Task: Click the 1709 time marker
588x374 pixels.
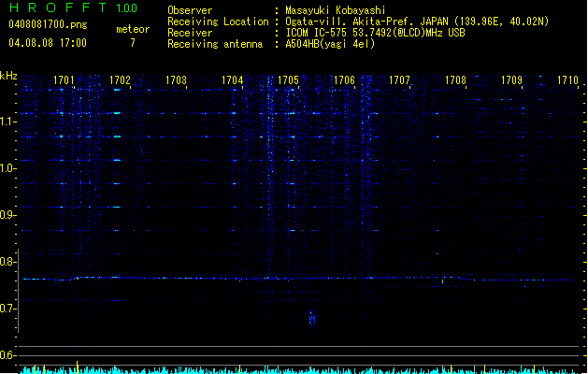Action: point(511,80)
